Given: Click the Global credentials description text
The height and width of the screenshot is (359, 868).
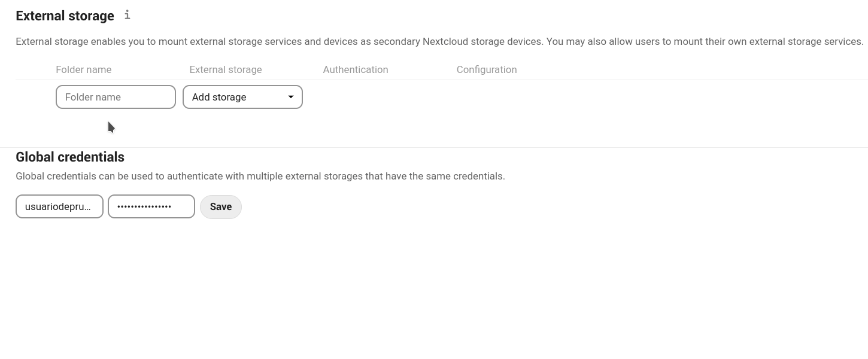Looking at the screenshot, I should pos(260,176).
